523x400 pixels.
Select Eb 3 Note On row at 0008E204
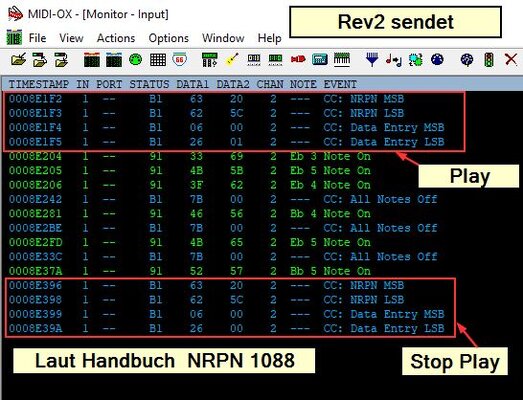pyautogui.click(x=190, y=156)
